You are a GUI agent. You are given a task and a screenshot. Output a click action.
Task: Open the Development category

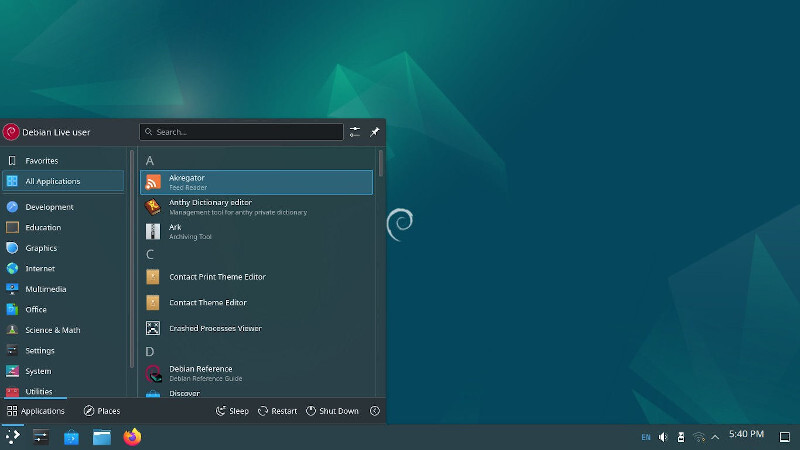(x=63, y=207)
